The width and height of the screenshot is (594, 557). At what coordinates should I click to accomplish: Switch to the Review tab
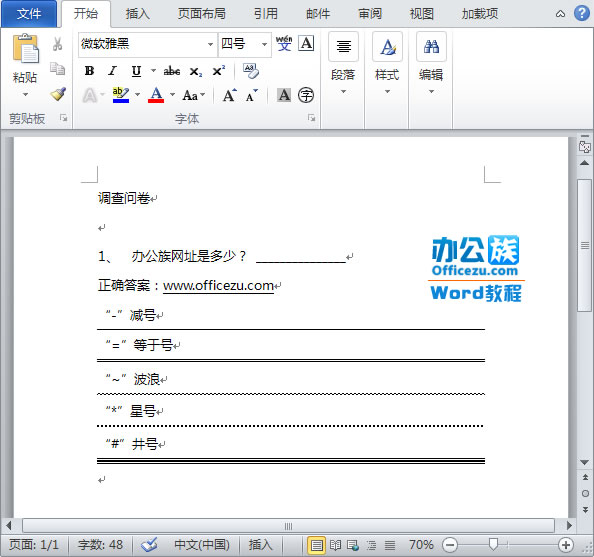point(370,14)
